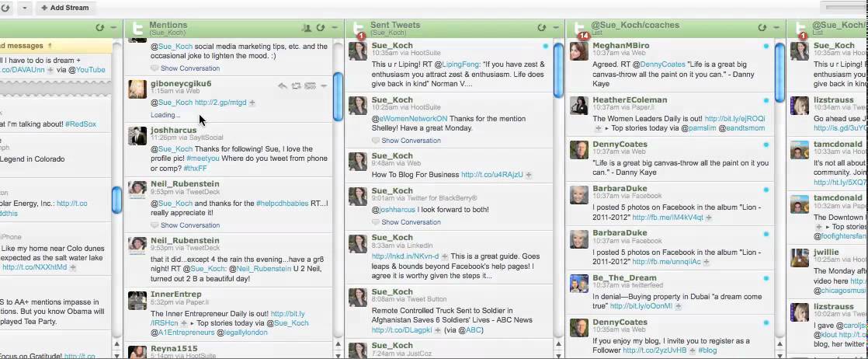Viewport: 868px width, 359px height.
Task: Open Sent Tweets stream options arrow
Action: point(556,28)
